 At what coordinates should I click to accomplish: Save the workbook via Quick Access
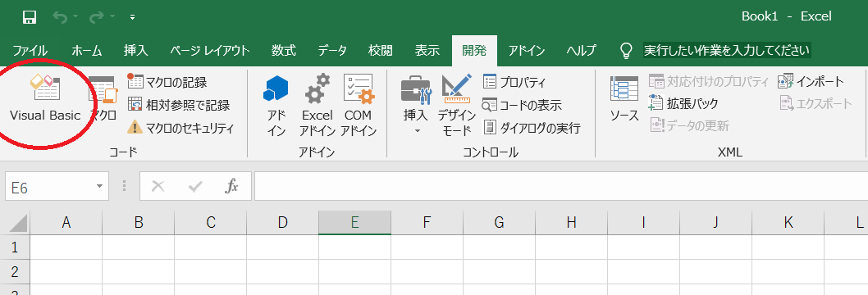(x=30, y=17)
